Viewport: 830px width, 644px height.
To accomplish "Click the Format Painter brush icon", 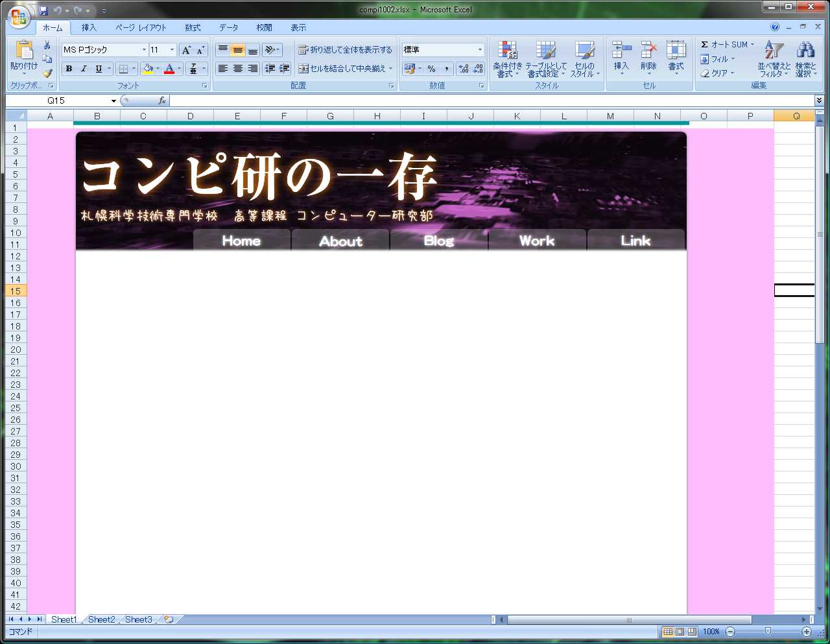I will [47, 73].
